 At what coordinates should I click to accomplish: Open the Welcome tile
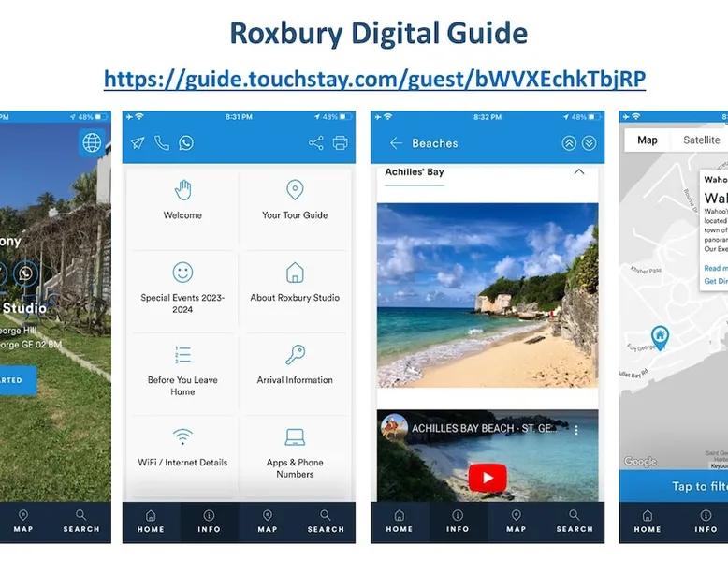[182, 209]
